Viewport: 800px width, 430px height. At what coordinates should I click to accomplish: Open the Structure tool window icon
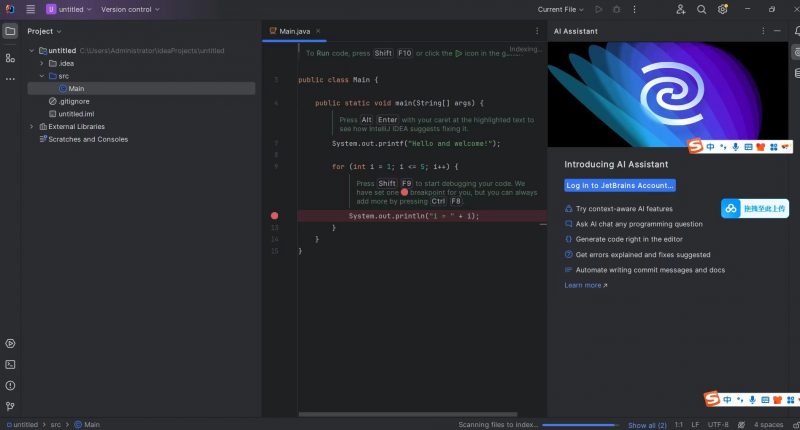[10, 59]
